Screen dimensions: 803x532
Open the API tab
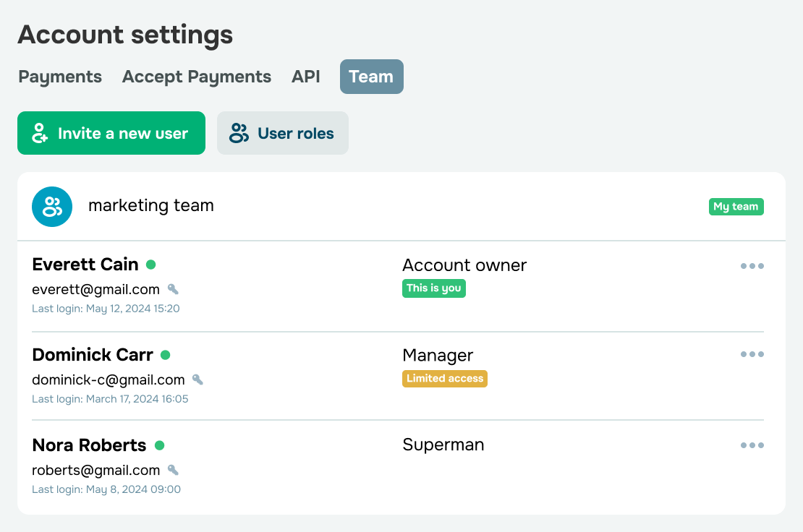[306, 77]
